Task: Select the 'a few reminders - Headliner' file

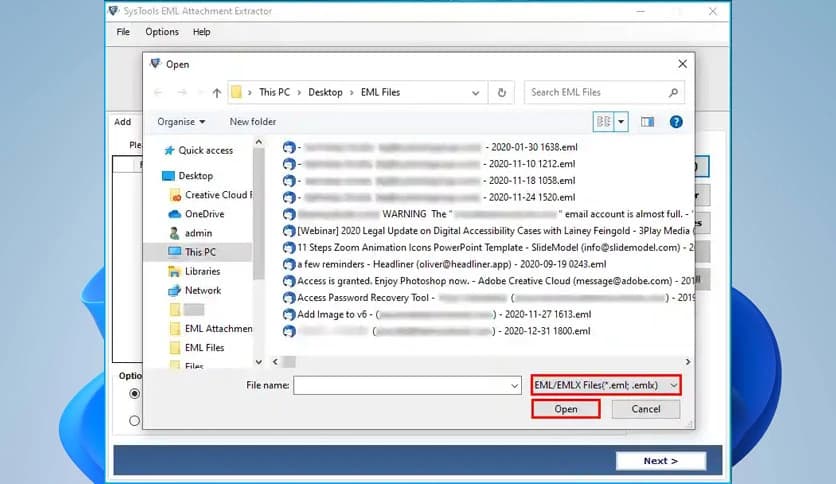Action: [444, 264]
